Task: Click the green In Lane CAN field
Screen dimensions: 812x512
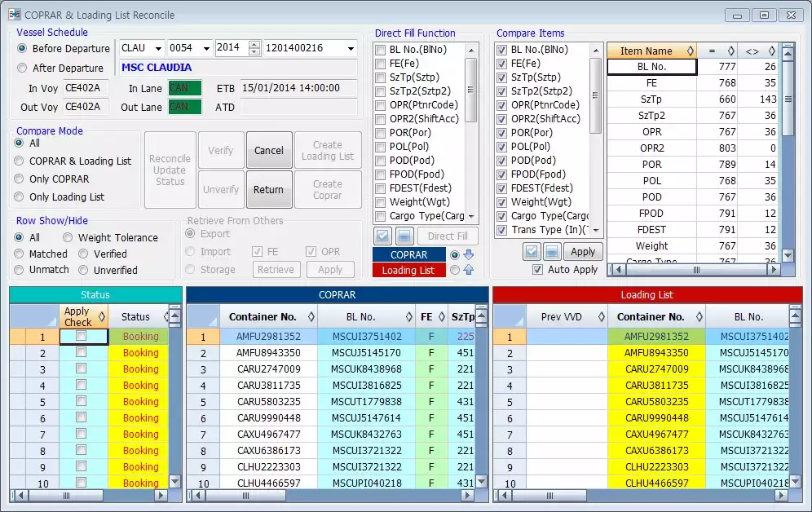Action: pos(185,88)
